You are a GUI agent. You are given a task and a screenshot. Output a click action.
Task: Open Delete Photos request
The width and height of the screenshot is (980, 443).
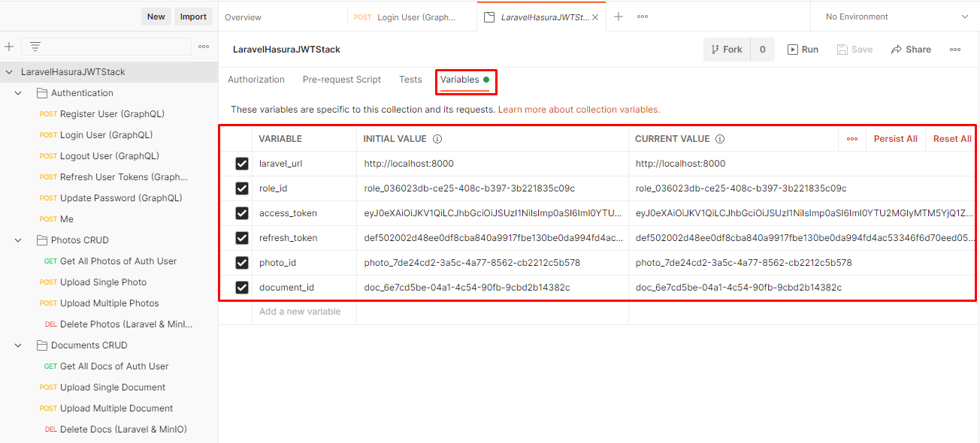tap(126, 324)
